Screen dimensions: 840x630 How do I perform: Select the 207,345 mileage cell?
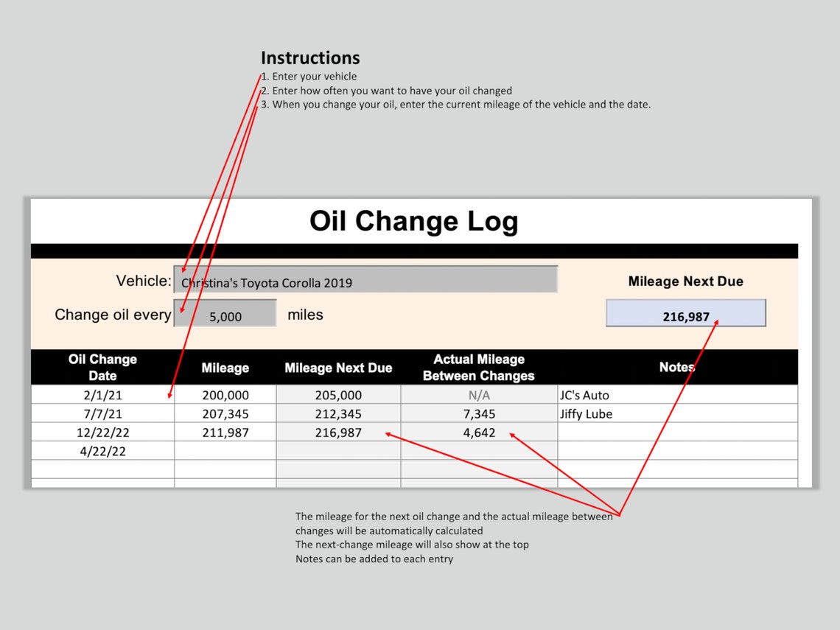click(x=225, y=414)
